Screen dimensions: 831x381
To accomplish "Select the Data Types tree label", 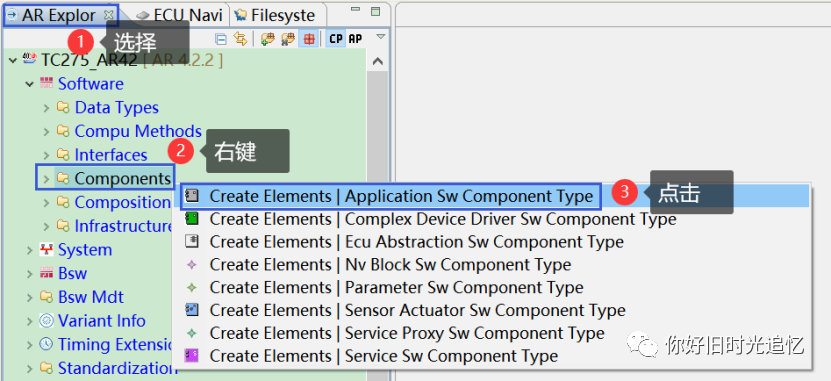I will click(x=117, y=108).
